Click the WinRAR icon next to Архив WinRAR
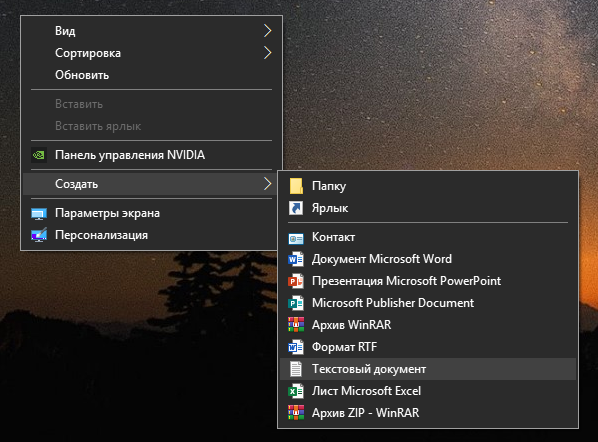Image resolution: width=598 pixels, height=442 pixels. click(296, 325)
